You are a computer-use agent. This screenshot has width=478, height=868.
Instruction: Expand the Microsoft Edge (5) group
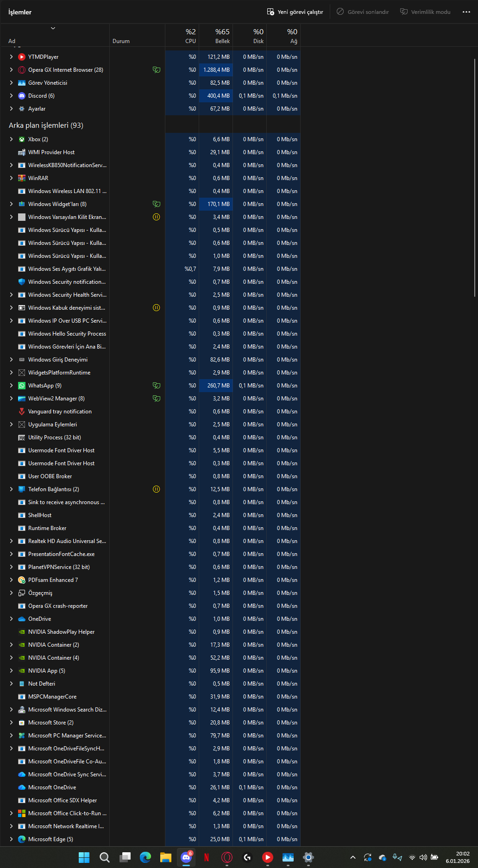tap(11, 839)
